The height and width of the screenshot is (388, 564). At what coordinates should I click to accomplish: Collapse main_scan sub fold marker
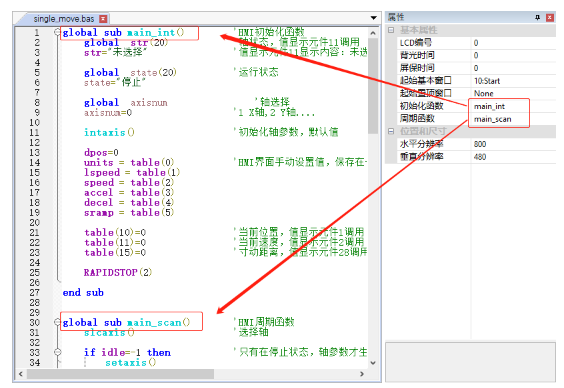[57, 322]
